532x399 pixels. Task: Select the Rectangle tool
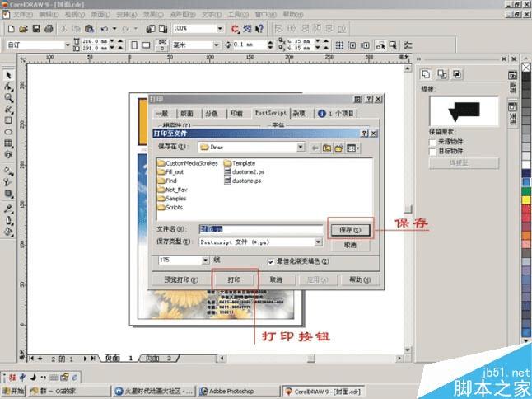tap(8, 120)
